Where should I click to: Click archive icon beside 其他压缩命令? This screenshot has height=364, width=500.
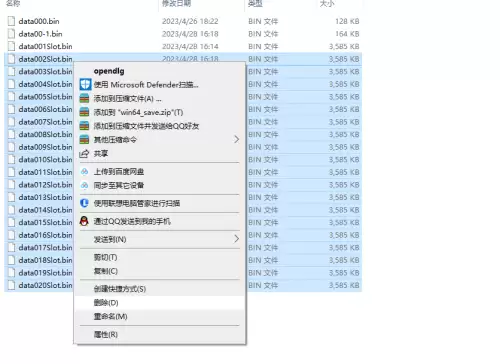85,140
